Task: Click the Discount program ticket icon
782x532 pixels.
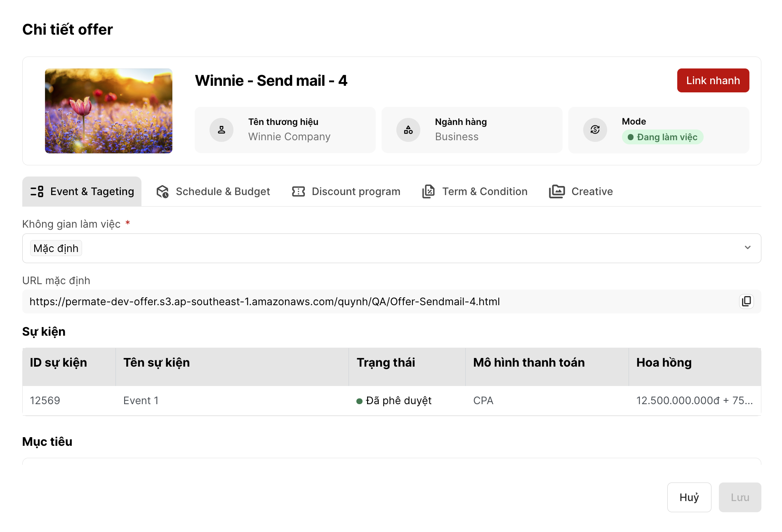Action: 298,192
